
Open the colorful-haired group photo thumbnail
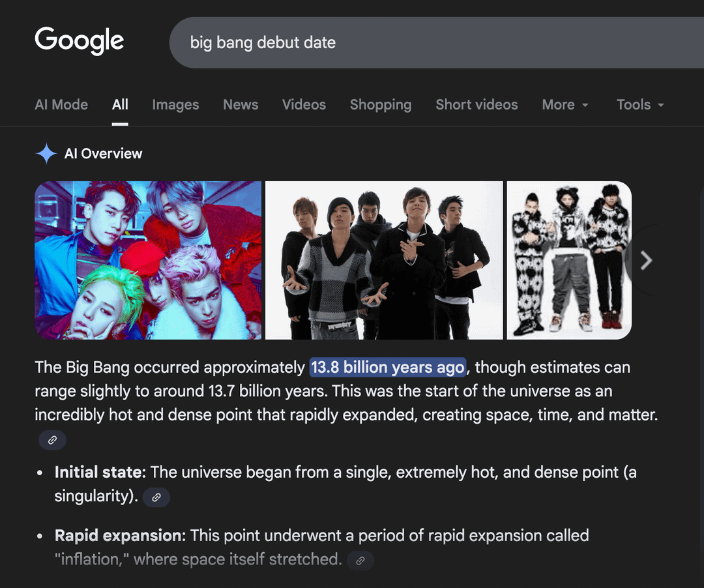[x=148, y=260]
